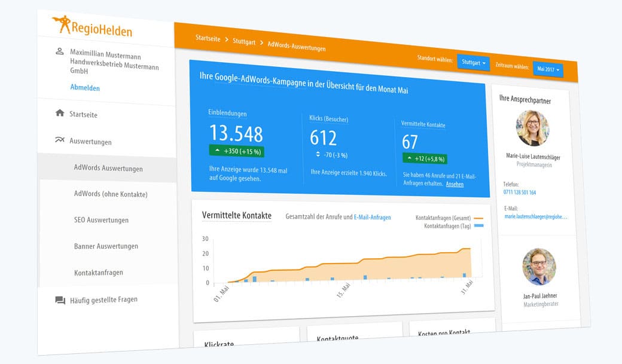
Task: Click the 67 Vermittelte Kontakte value
Action: [x=410, y=142]
